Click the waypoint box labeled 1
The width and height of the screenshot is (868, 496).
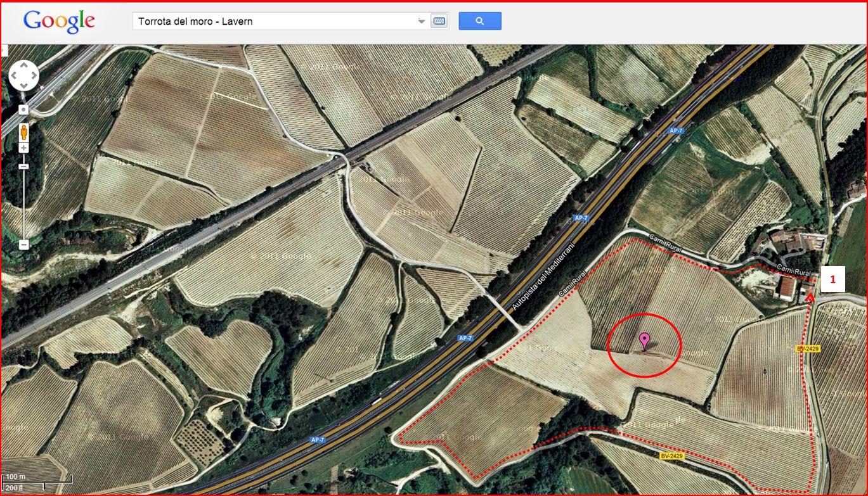tap(832, 279)
